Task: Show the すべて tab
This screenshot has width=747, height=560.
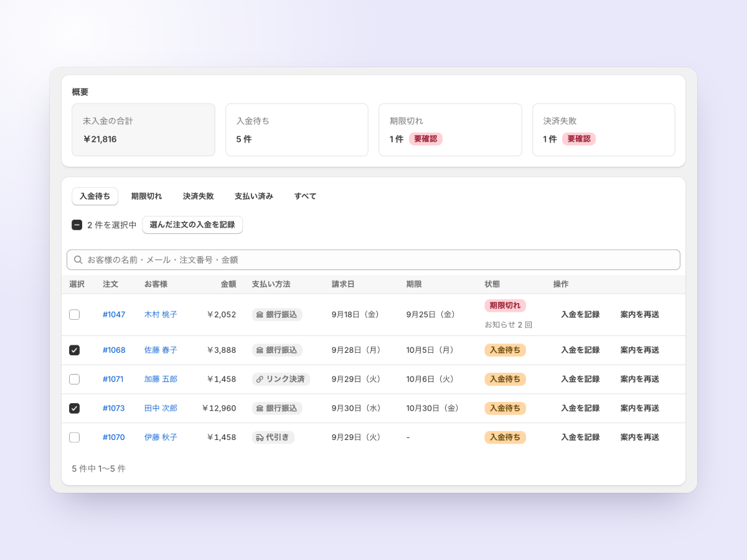Action: pos(305,197)
